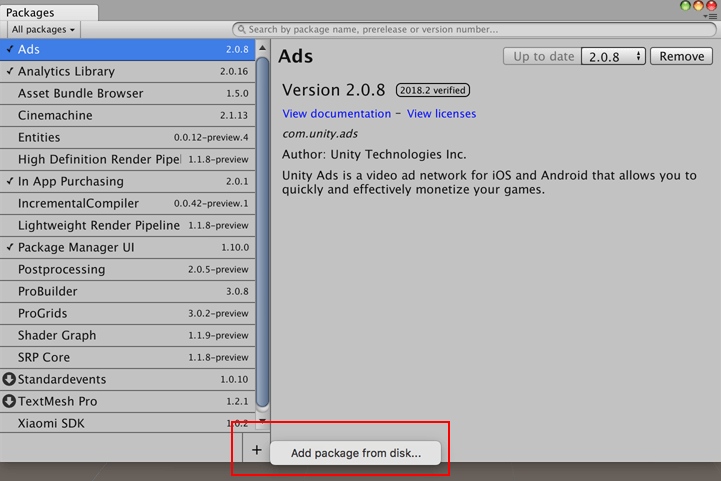The height and width of the screenshot is (481, 721).
Task: Open the 2.0.8 version dropdown
Action: point(613,56)
